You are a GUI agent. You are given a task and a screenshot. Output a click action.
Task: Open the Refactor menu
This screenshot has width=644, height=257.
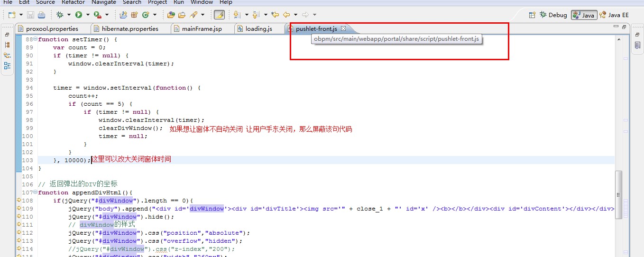tap(74, 2)
